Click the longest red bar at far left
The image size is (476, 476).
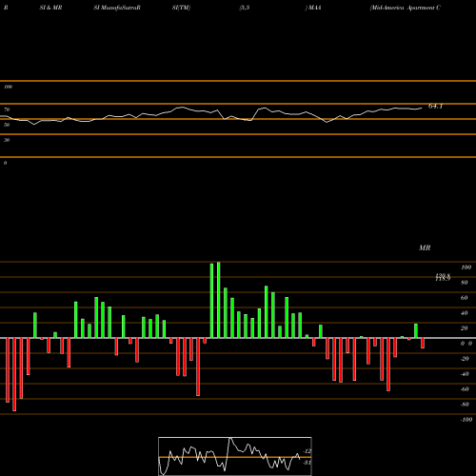(x=14, y=374)
